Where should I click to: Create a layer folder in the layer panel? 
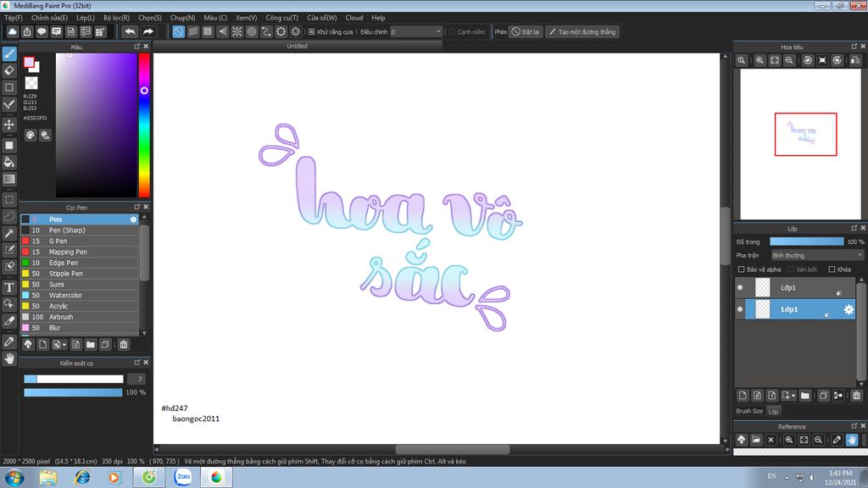tap(805, 396)
